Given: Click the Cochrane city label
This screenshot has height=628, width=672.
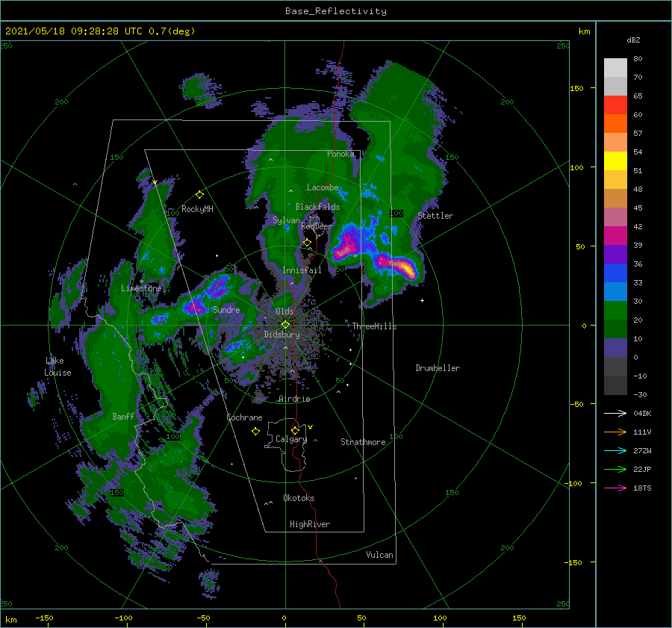Looking at the screenshot, I should tap(244, 417).
